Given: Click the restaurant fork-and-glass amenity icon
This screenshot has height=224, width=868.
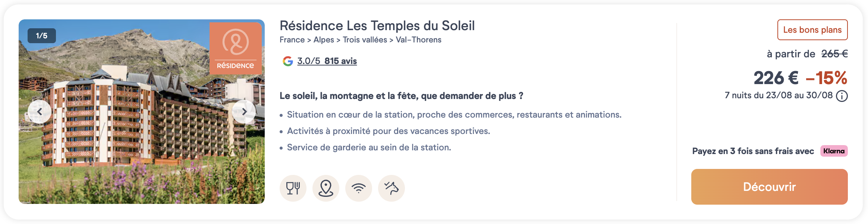Looking at the screenshot, I should 293,188.
